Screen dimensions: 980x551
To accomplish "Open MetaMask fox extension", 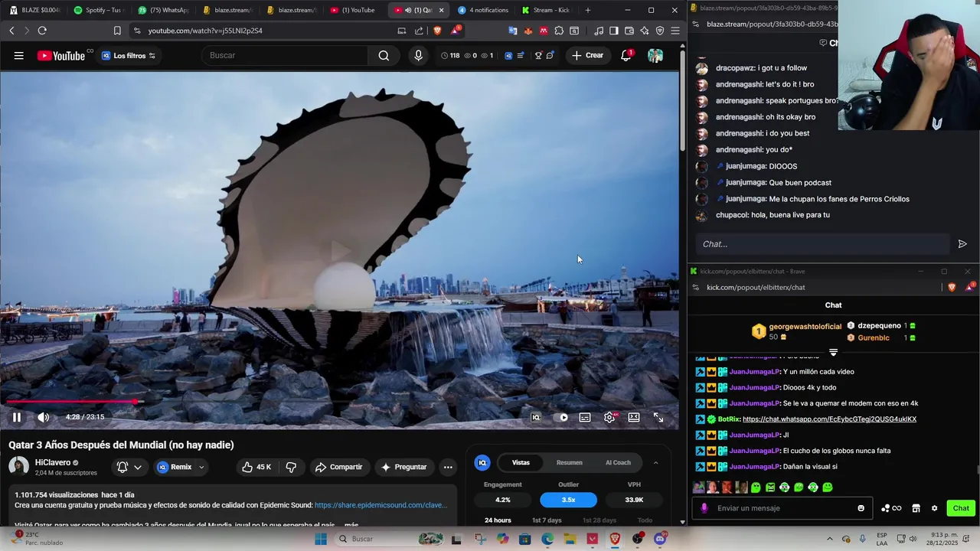I will tap(528, 31).
